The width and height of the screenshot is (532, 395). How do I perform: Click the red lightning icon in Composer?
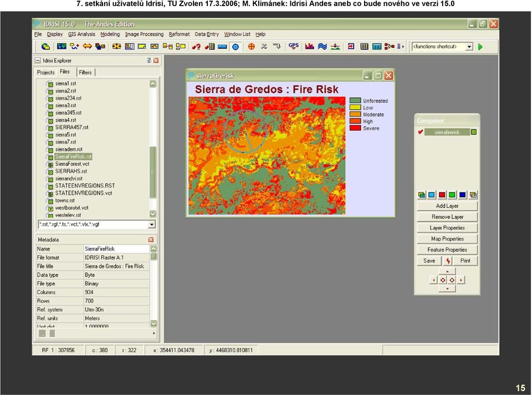tap(448, 261)
